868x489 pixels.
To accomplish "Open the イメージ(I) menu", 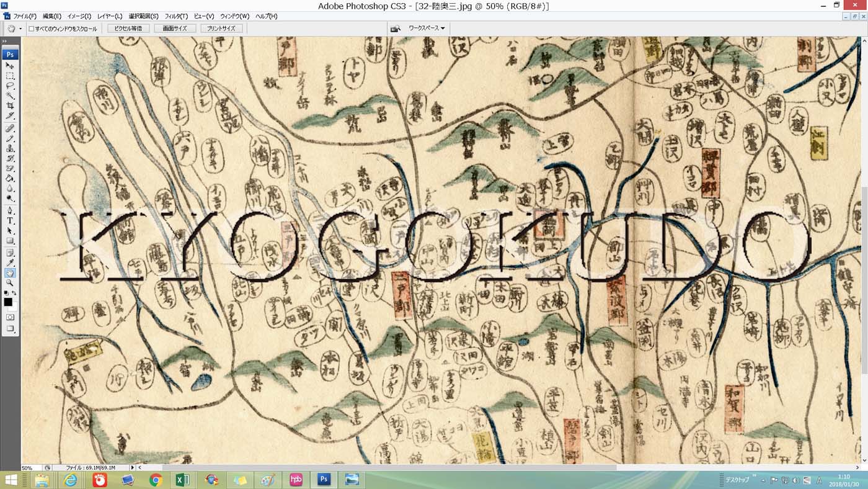I will point(79,16).
